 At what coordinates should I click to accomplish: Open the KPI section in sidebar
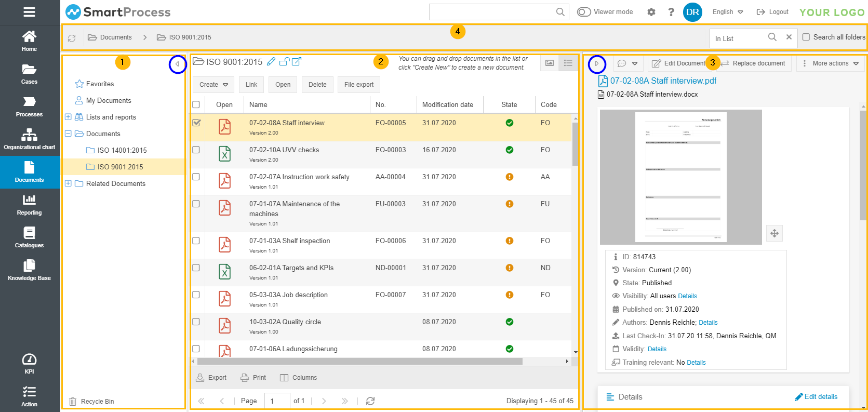pyautogui.click(x=29, y=363)
